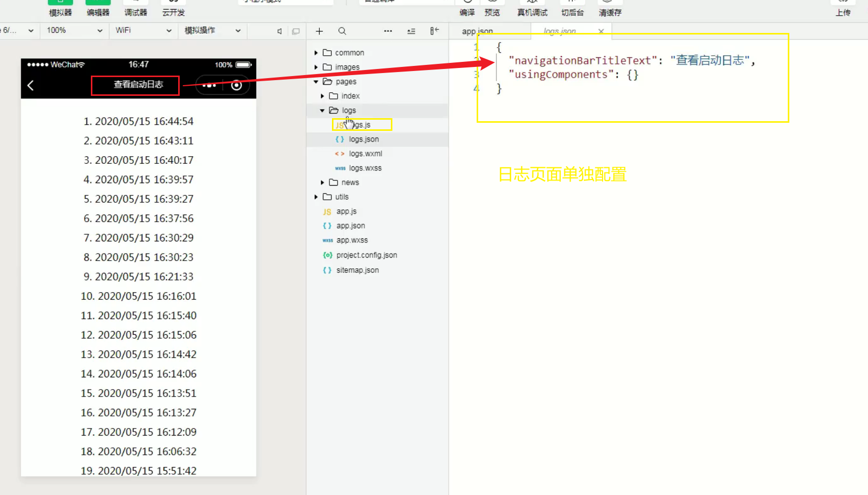Close the logs.json tab

click(x=601, y=31)
